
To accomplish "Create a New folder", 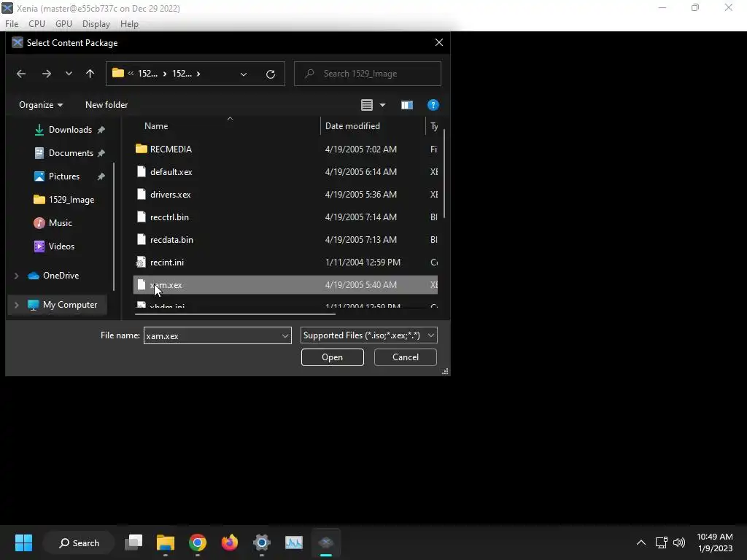I will click(x=107, y=105).
